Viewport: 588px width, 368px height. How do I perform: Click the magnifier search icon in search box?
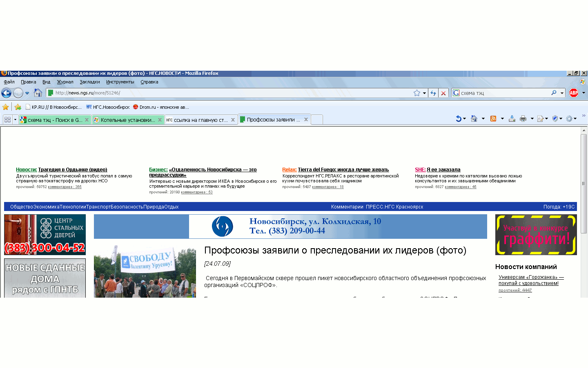tap(554, 93)
